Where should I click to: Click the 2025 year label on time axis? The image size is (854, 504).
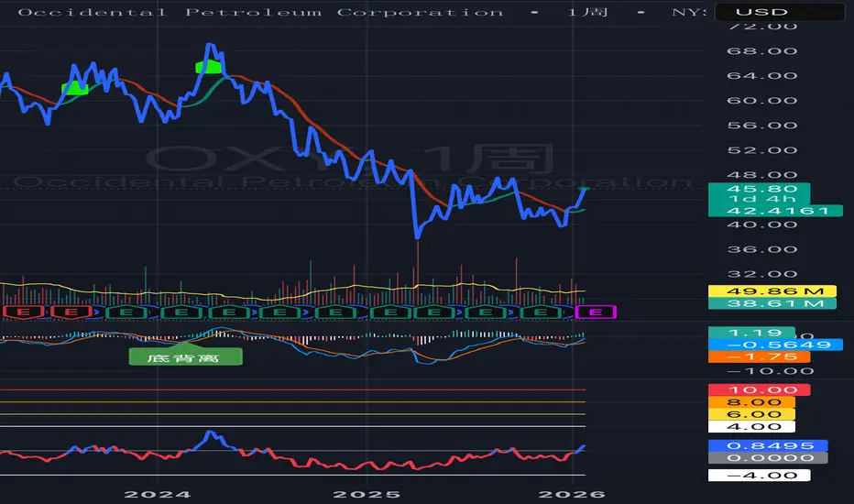pyautogui.click(x=367, y=494)
